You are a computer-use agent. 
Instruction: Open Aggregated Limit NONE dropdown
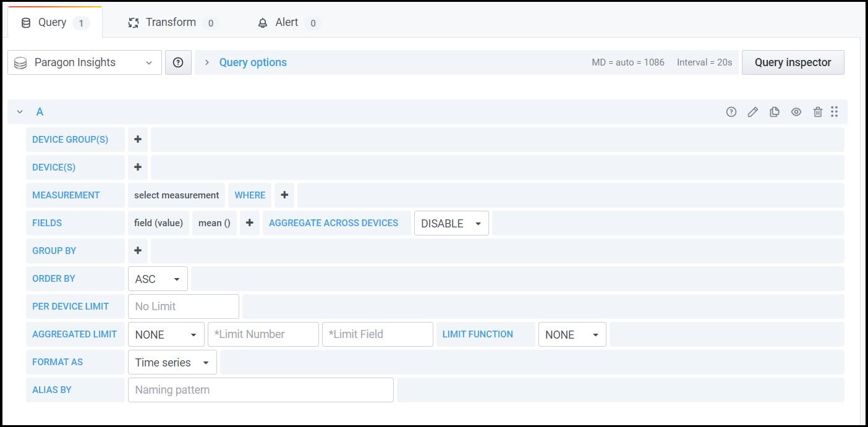(x=166, y=334)
